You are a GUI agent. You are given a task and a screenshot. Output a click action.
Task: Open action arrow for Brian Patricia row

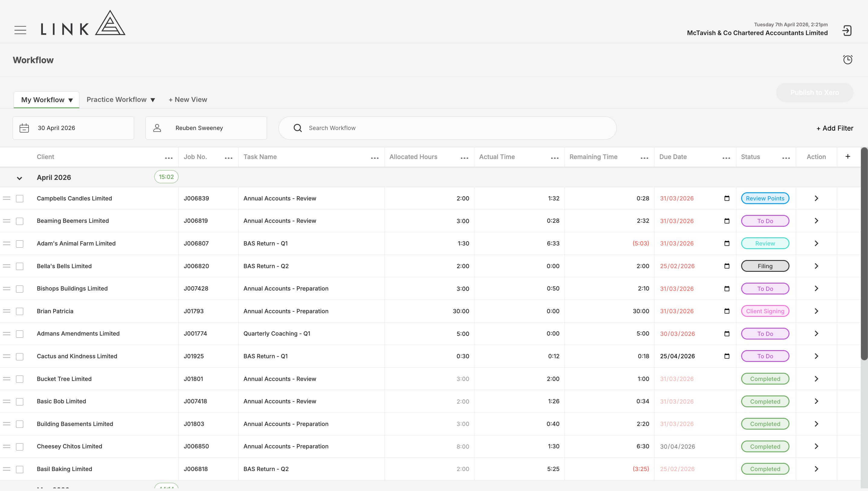(x=816, y=311)
